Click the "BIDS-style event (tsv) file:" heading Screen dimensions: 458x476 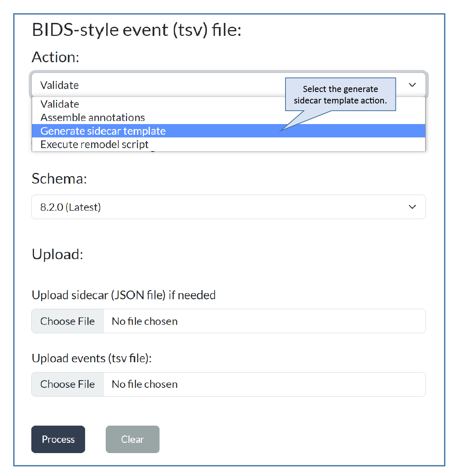click(x=137, y=30)
